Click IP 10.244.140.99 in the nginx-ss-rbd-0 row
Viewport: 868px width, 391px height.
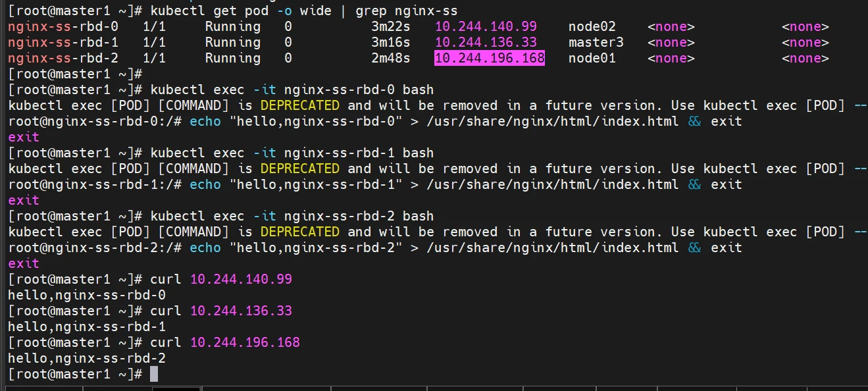coord(486,26)
